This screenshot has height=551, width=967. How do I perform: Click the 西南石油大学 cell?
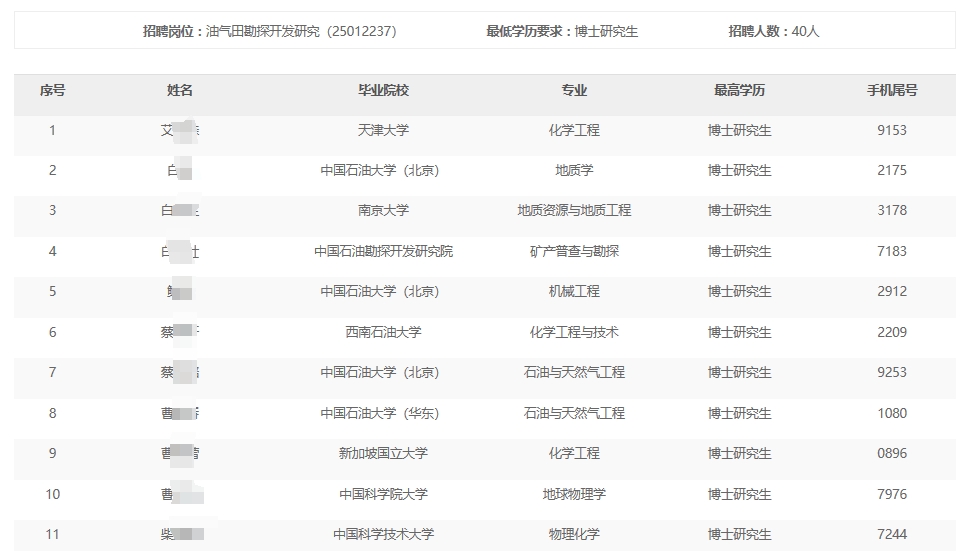383,332
